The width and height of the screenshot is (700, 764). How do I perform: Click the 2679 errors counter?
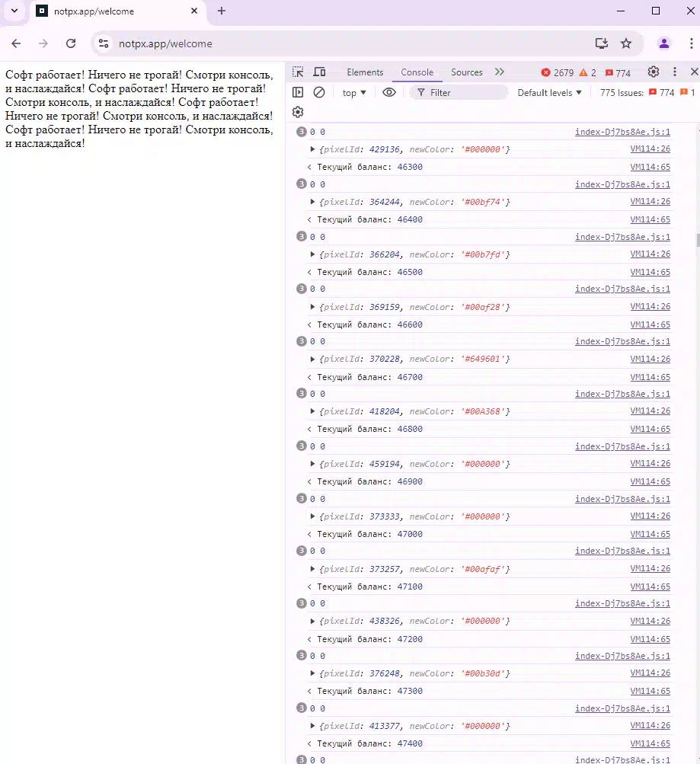click(558, 72)
